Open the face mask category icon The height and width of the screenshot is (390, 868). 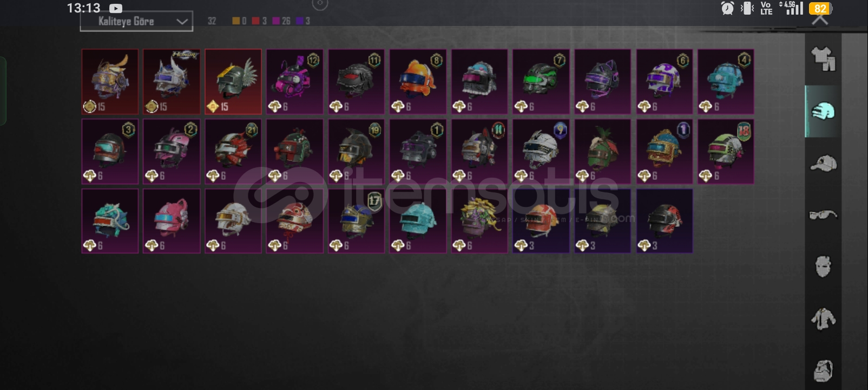(823, 266)
